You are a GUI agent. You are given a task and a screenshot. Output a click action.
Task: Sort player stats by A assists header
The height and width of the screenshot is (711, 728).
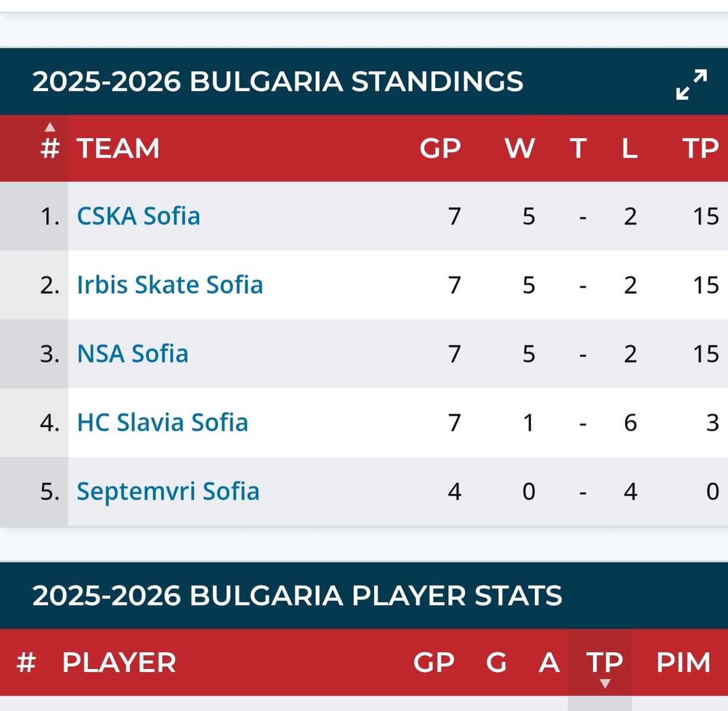click(549, 662)
